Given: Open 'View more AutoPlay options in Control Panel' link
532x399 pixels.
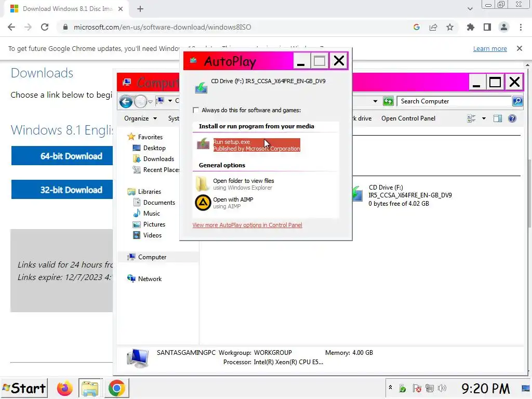Looking at the screenshot, I should [x=247, y=225].
